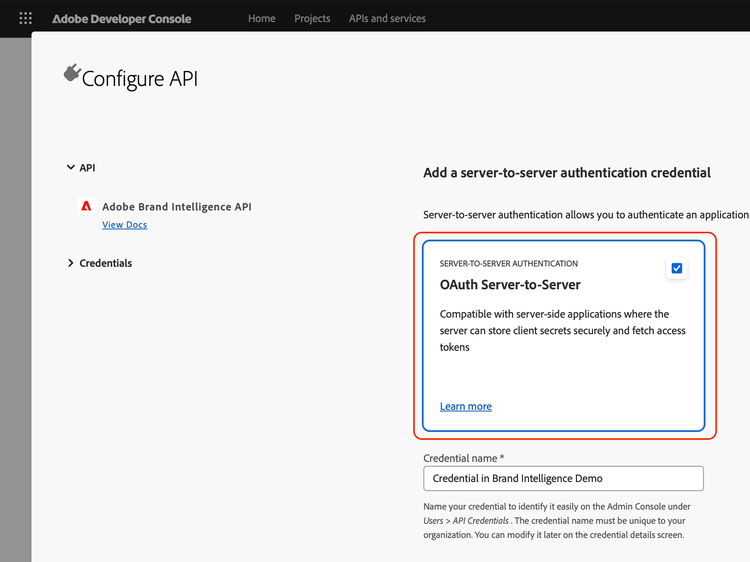The width and height of the screenshot is (750, 562).
Task: Open the View Docs link
Action: (x=124, y=225)
